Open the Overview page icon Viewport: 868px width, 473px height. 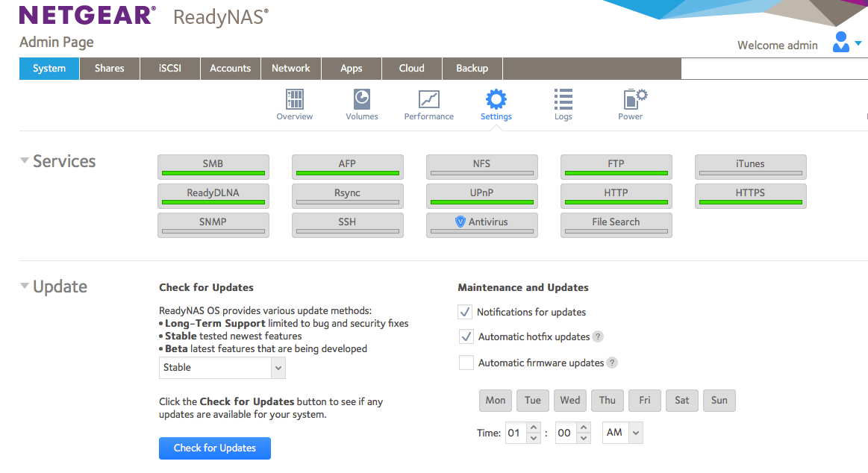coord(295,99)
